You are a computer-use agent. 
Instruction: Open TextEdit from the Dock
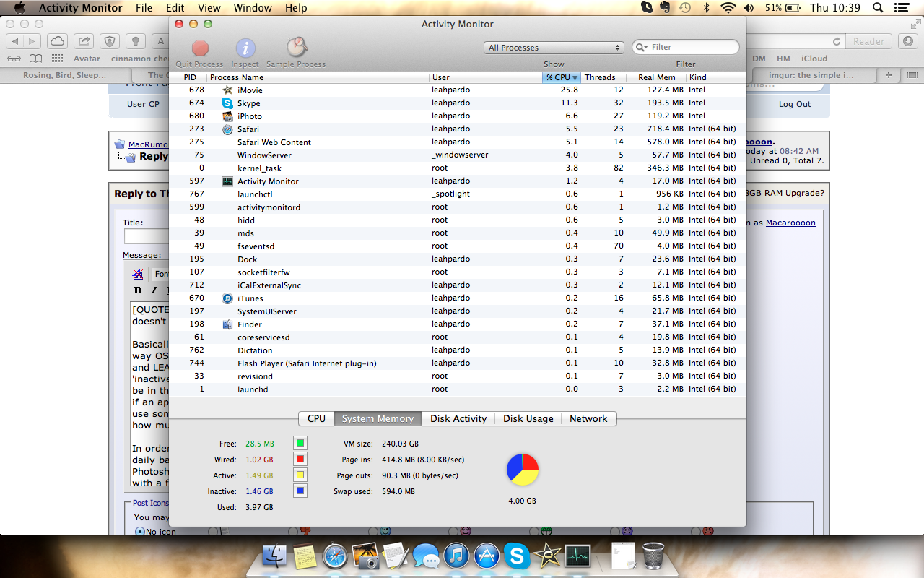click(x=396, y=556)
